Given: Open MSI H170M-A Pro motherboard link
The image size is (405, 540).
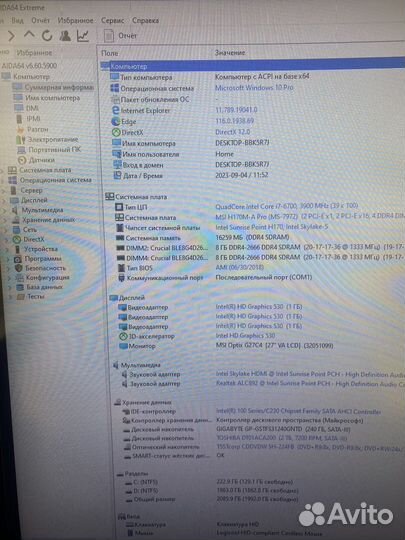Looking at the screenshot, I should (x=310, y=216).
